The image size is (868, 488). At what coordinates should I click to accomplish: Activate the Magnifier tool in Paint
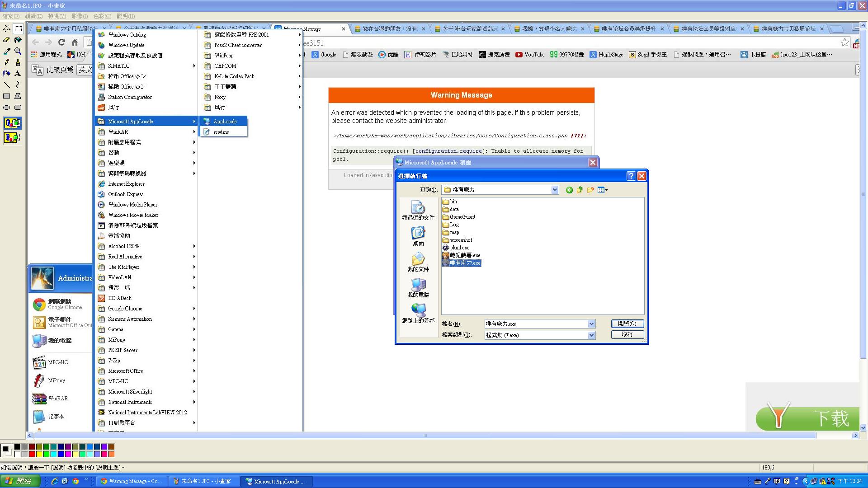coord(18,51)
